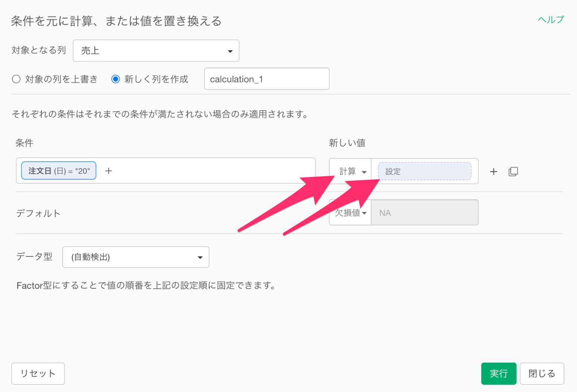
Task: Expand the 欠損値 default type dropdown
Action: pyautogui.click(x=350, y=213)
